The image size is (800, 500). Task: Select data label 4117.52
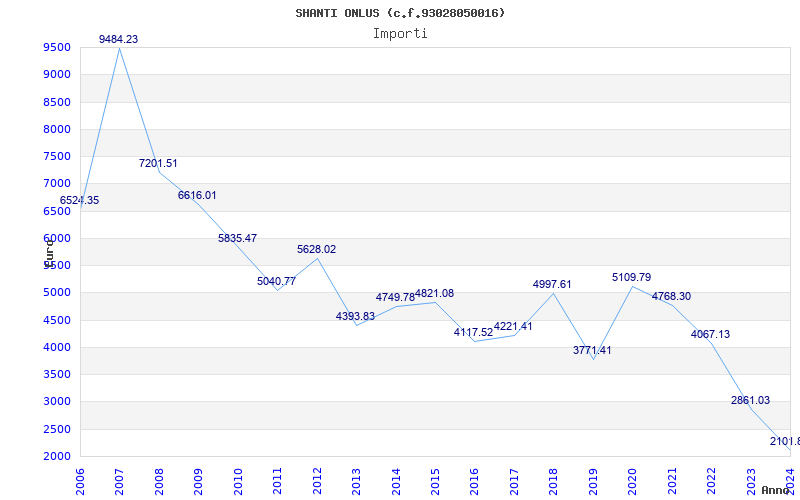tap(473, 333)
